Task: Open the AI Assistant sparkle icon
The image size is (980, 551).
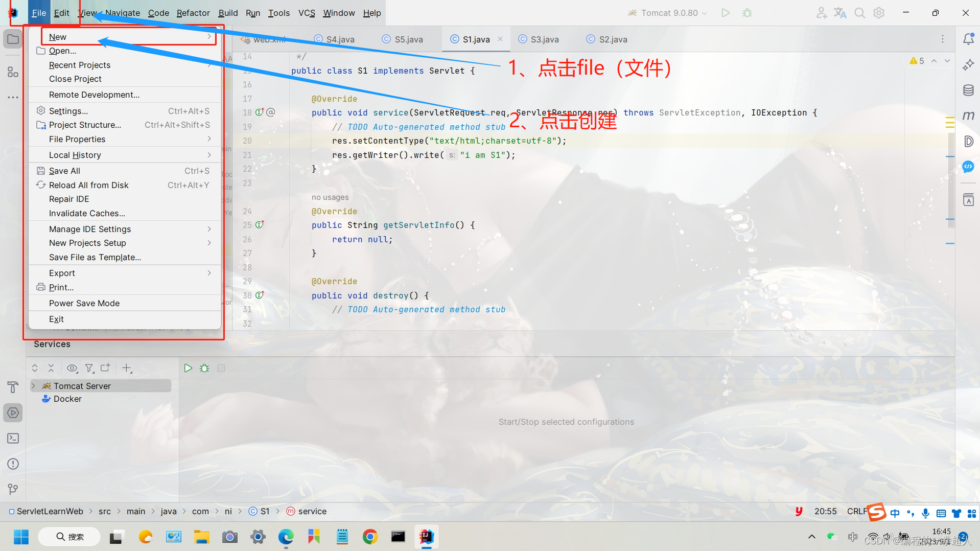Action: 968,65
